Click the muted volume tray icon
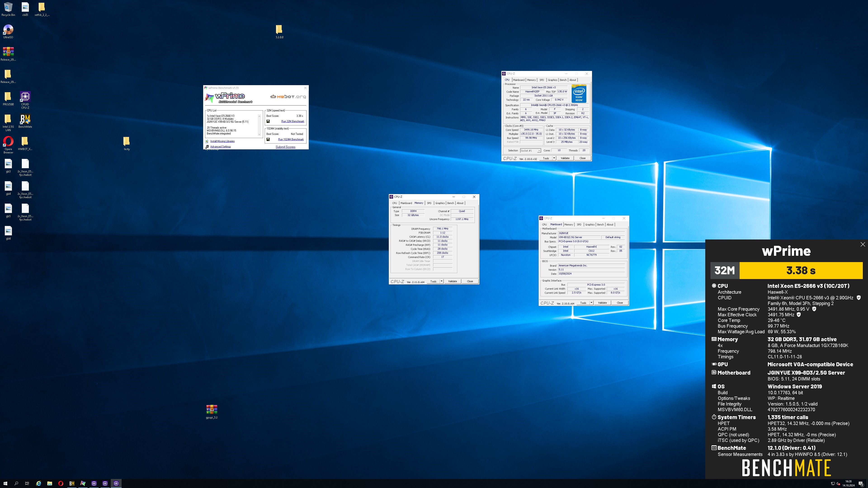Image resolution: width=868 pixels, height=488 pixels. [838, 484]
